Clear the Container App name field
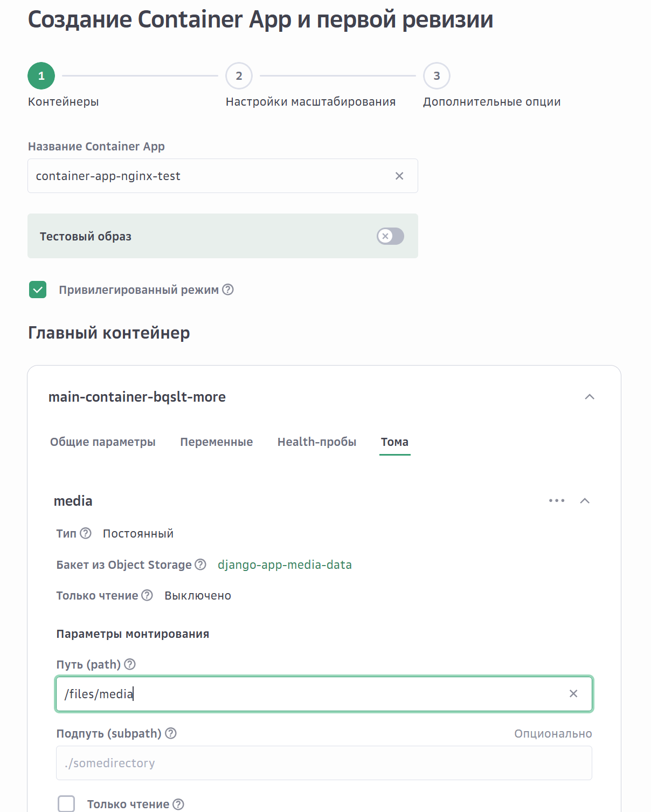The width and height of the screenshot is (651, 812). (x=399, y=176)
